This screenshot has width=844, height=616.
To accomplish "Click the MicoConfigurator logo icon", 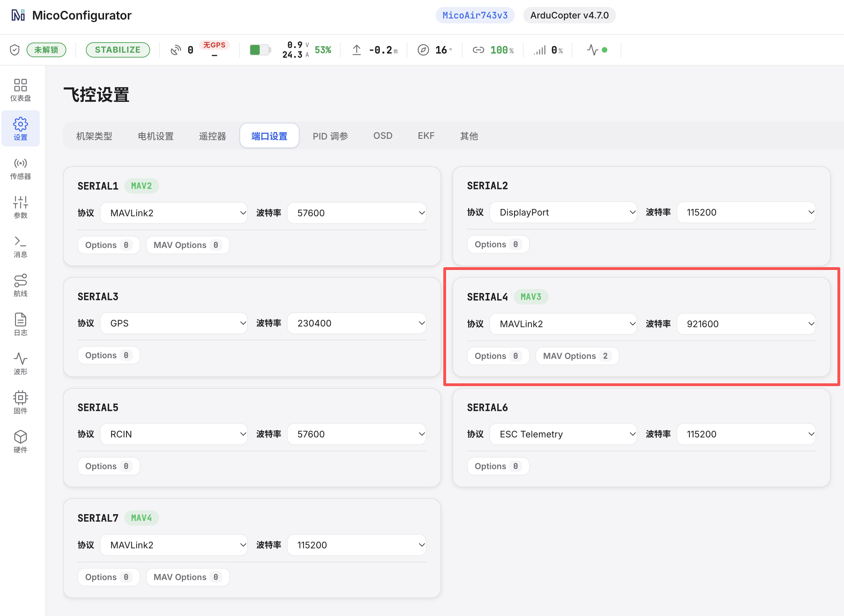I will (18, 15).
